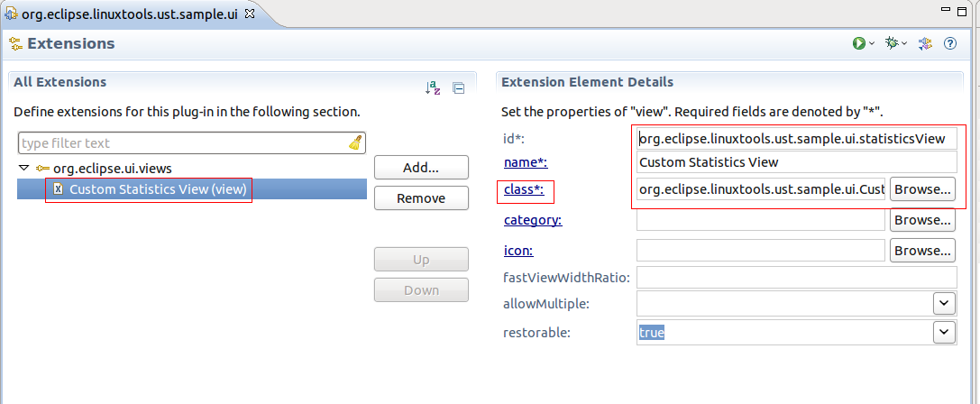Open the Run launch options dropdown arrow

[x=872, y=44]
